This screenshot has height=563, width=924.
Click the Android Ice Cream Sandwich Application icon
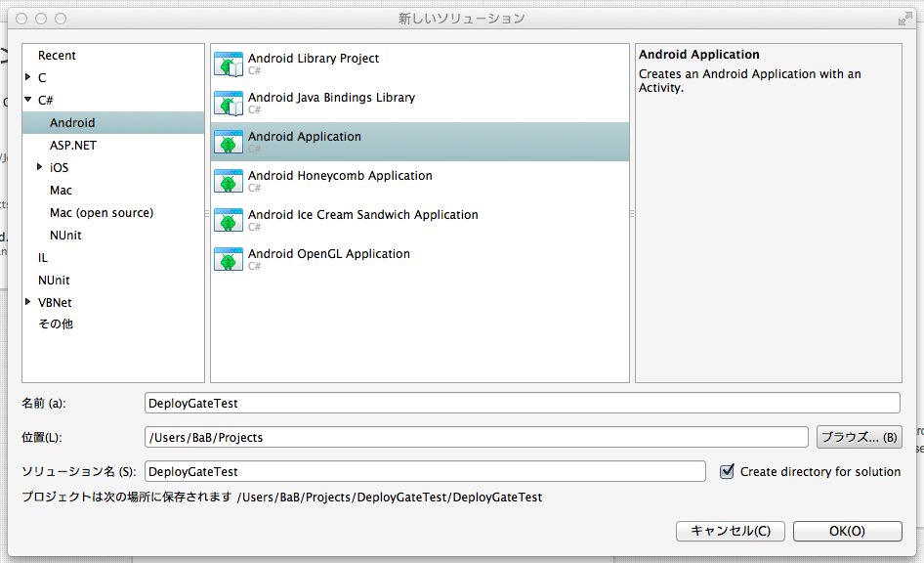click(229, 221)
